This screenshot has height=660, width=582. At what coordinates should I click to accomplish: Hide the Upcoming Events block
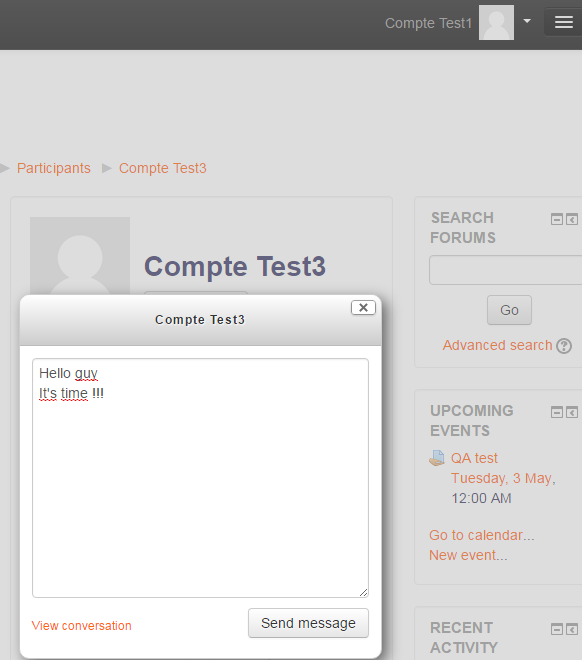(x=557, y=412)
